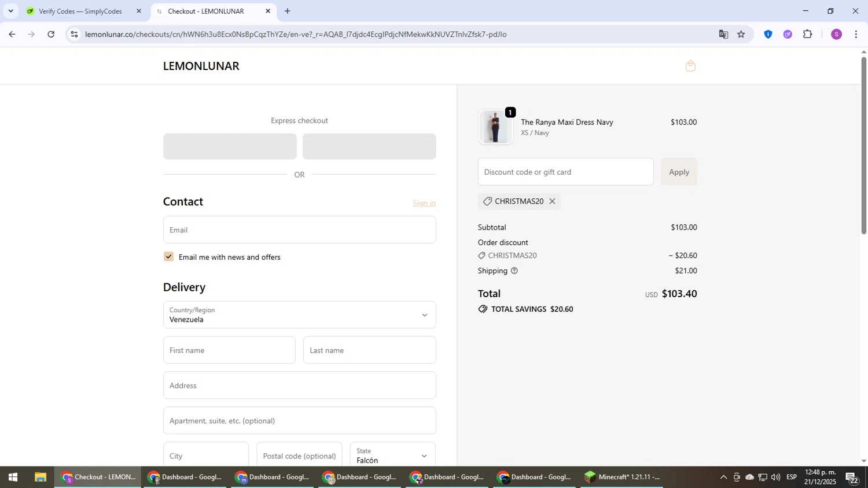This screenshot has width=868, height=488.
Task: Click the page vertical scrollbar
Action: pyautogui.click(x=863, y=145)
